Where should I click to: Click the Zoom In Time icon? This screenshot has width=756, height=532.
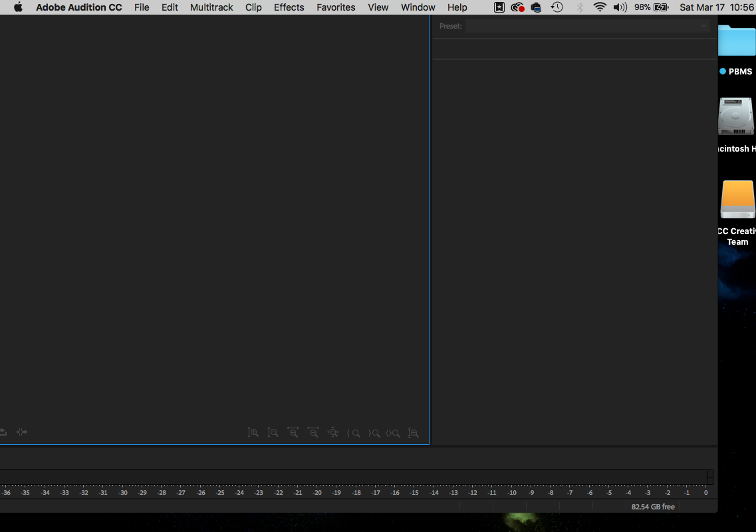(x=293, y=433)
